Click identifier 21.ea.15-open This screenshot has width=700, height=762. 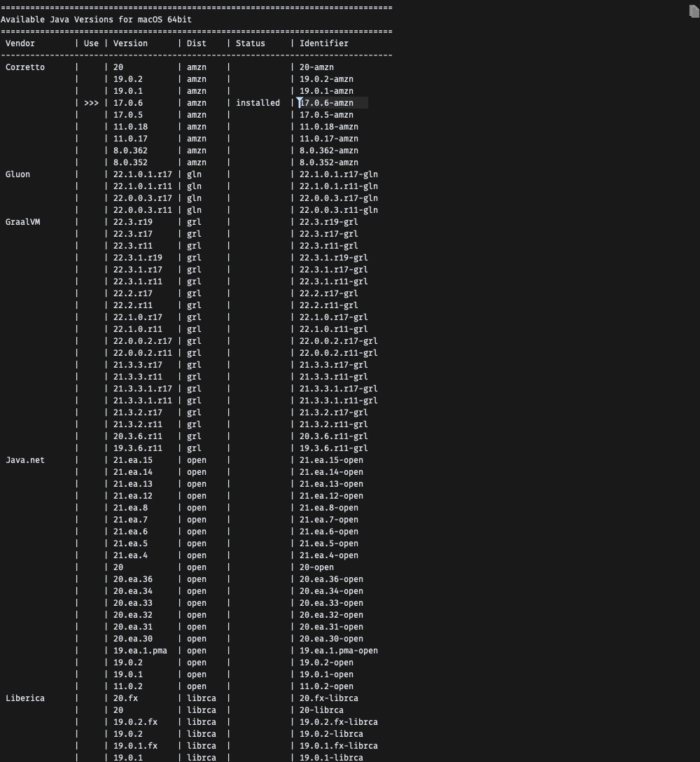(331, 459)
